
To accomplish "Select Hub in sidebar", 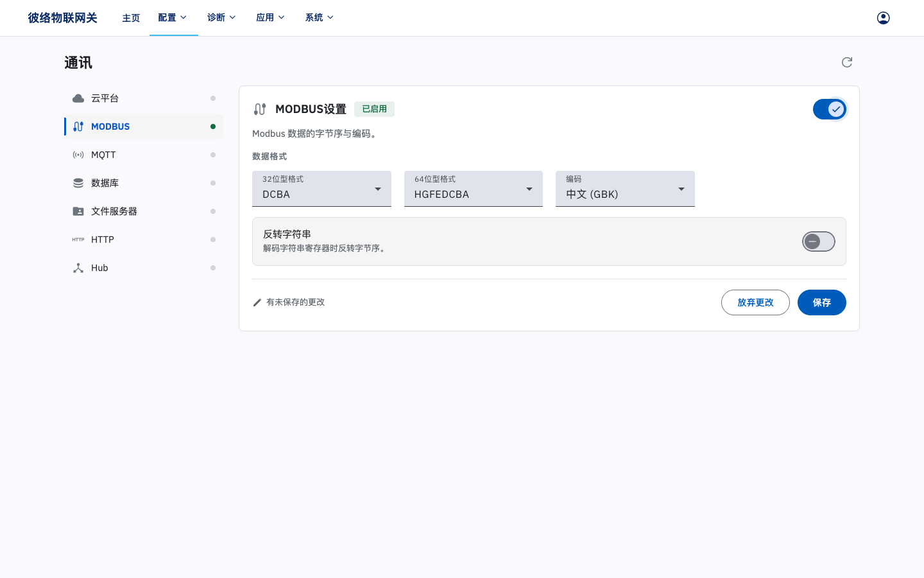I will pyautogui.click(x=144, y=268).
